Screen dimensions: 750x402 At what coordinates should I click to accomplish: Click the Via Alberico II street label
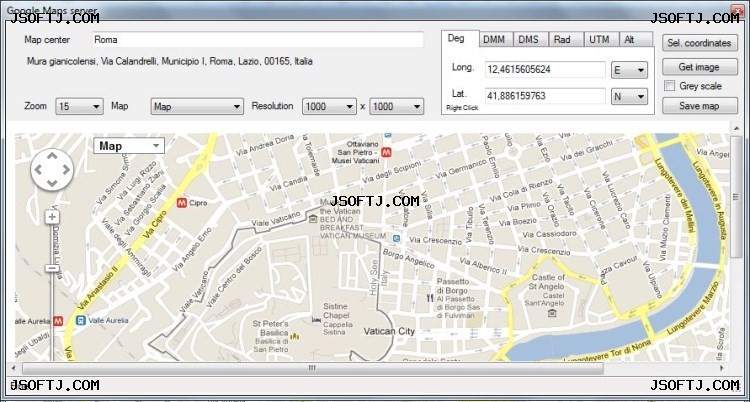[483, 267]
